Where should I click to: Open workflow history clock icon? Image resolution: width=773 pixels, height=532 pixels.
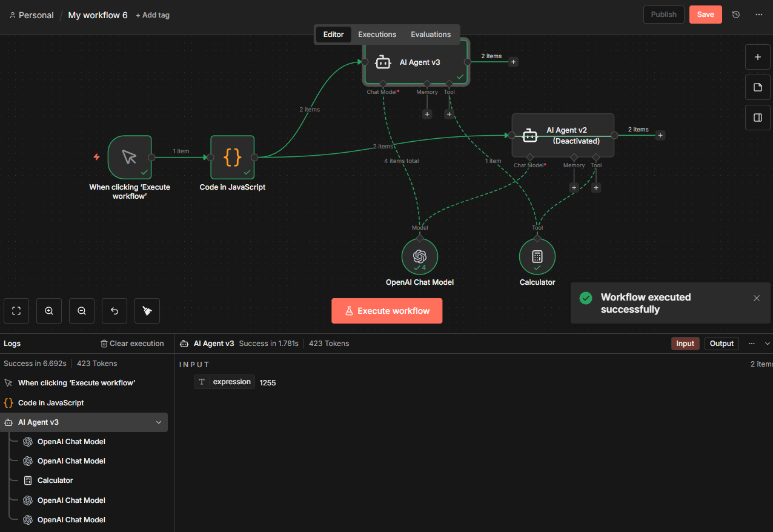coord(736,15)
